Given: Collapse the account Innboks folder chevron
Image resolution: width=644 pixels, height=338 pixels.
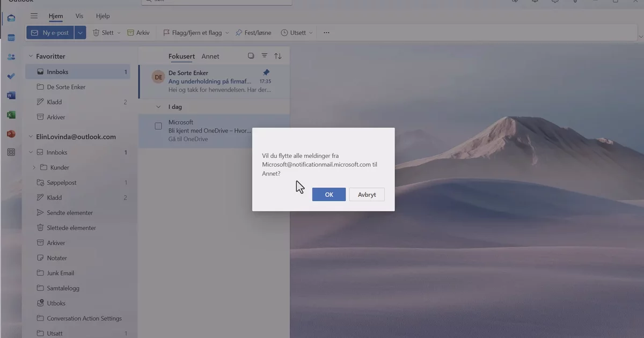Looking at the screenshot, I should click(x=31, y=152).
